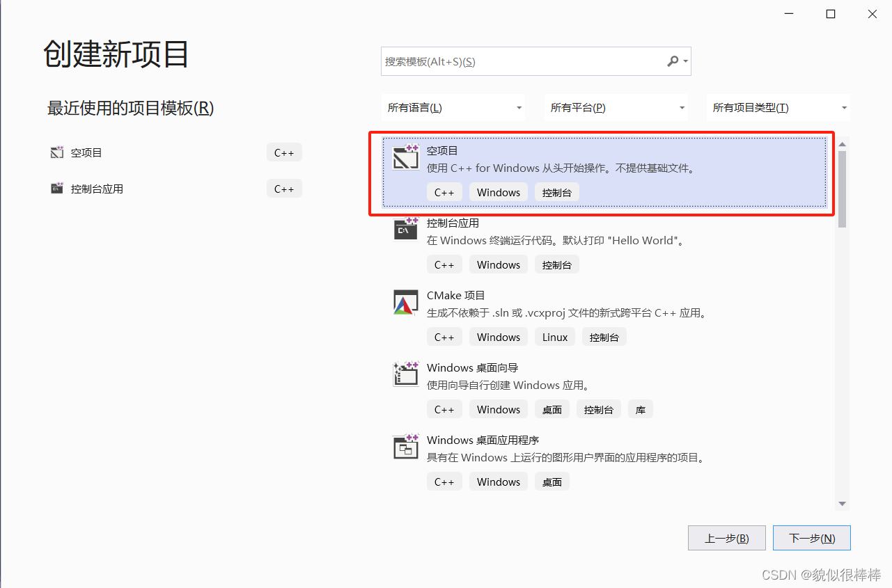Click the 桌面 tag under Windows 桌面应用程序

[552, 482]
